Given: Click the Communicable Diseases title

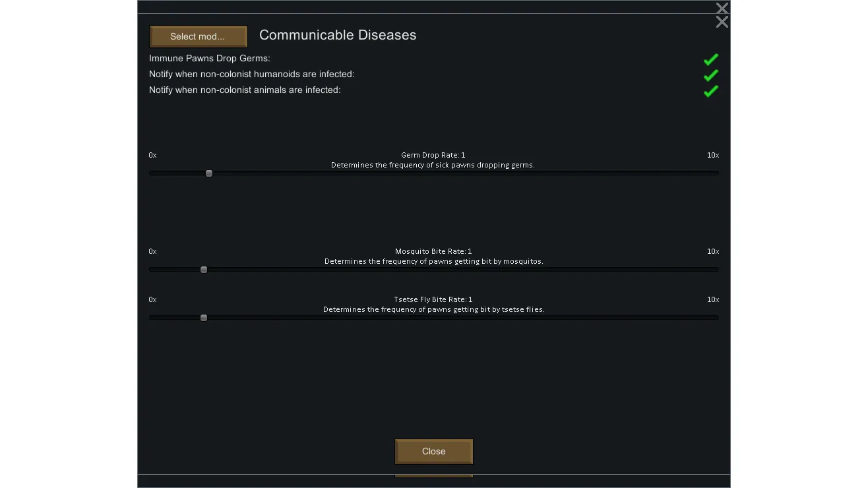Looking at the screenshot, I should pos(338,36).
